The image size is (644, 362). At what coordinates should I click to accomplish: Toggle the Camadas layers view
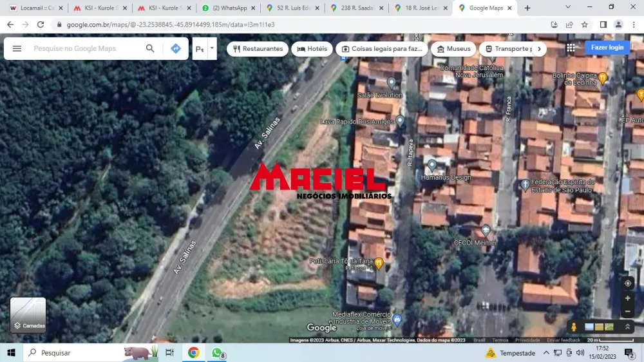point(28,314)
